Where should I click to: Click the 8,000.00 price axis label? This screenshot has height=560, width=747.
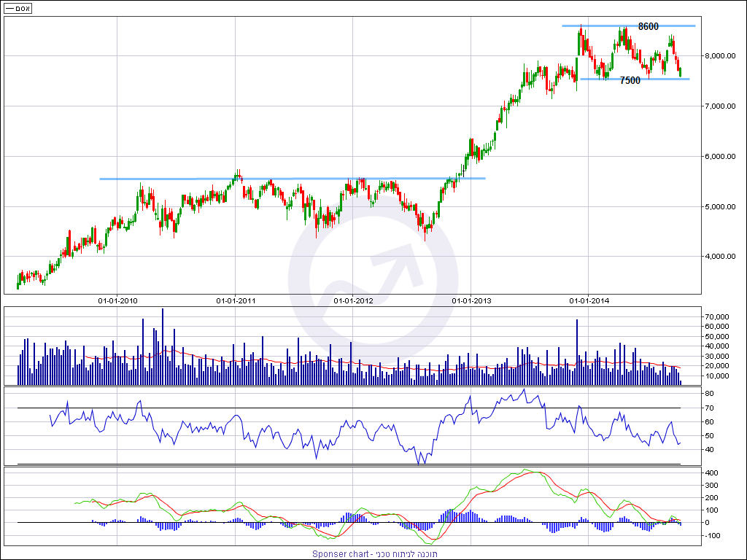point(721,56)
